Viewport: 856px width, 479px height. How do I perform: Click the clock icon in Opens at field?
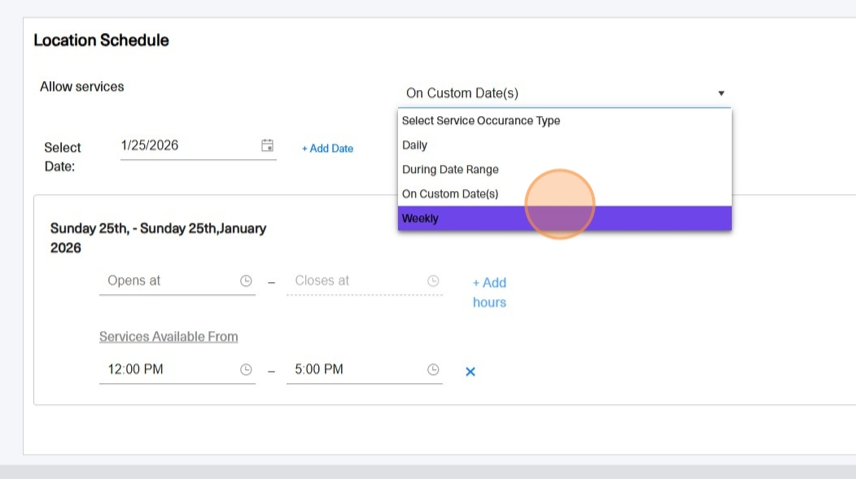(x=246, y=281)
